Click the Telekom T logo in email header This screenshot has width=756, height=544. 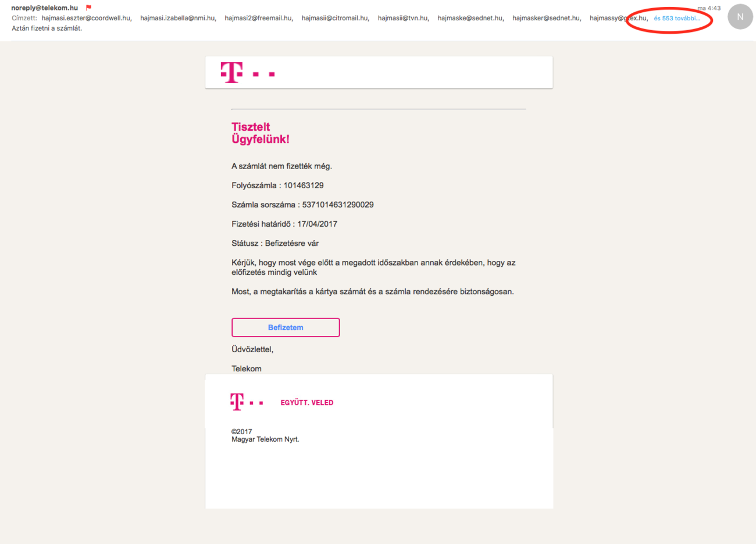click(232, 73)
